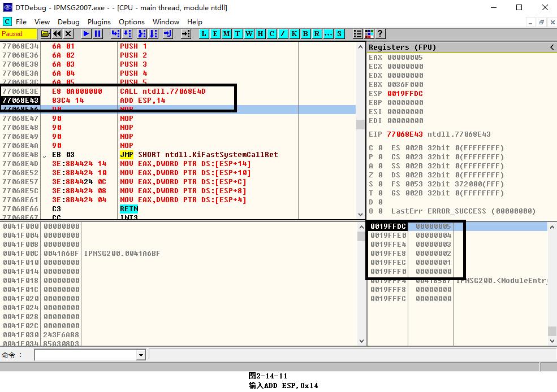Open Call stack with K button
The height and width of the screenshot is (392, 557).
(294, 34)
